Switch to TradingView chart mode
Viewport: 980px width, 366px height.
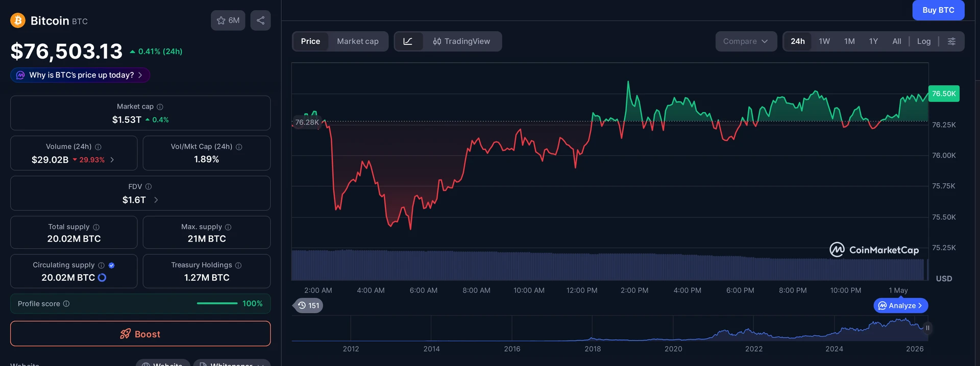(461, 41)
